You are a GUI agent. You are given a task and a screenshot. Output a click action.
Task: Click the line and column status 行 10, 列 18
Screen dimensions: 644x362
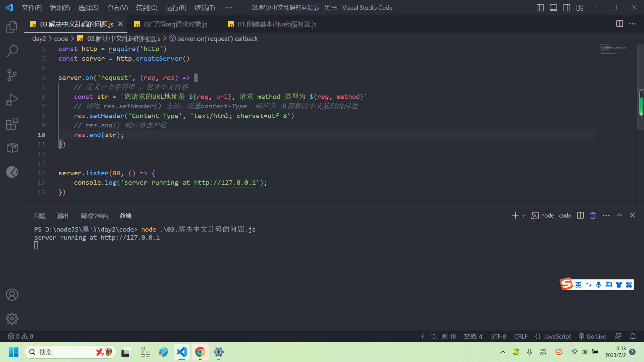click(438, 336)
